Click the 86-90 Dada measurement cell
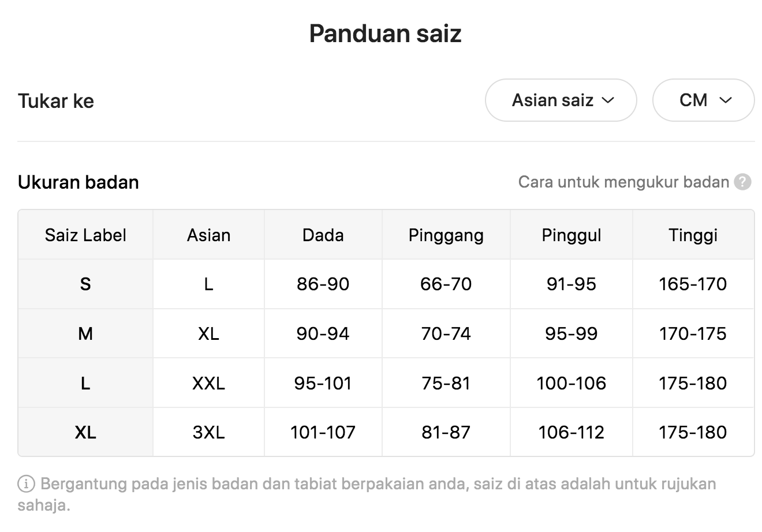The height and width of the screenshot is (532, 762). click(323, 284)
